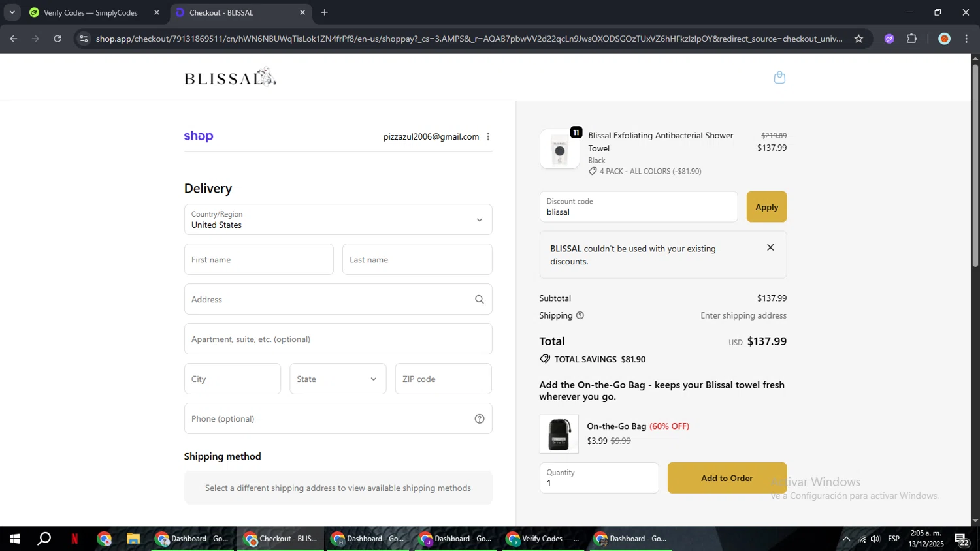Open the Windows Start menu
This screenshot has height=551, width=980.
[14, 539]
